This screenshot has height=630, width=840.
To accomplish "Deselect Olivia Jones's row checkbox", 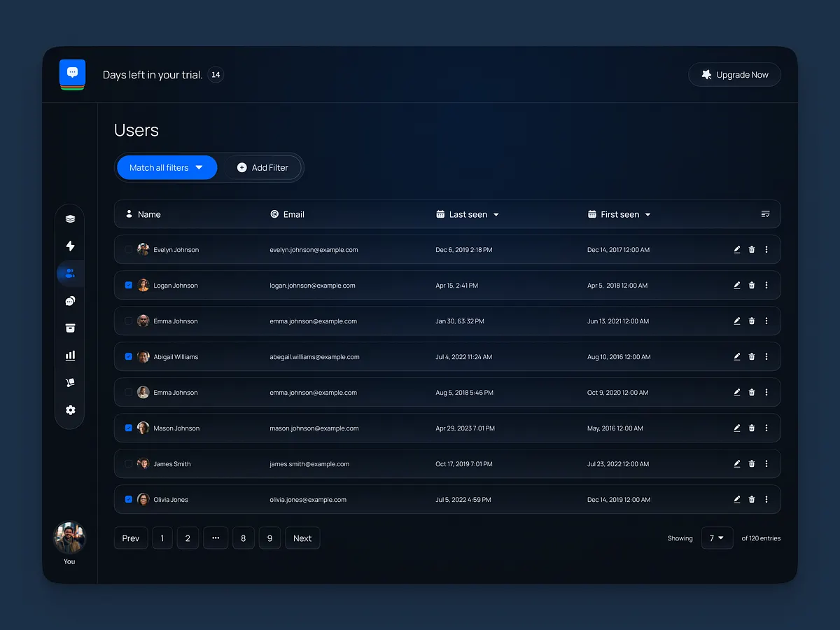I will 128,499.
